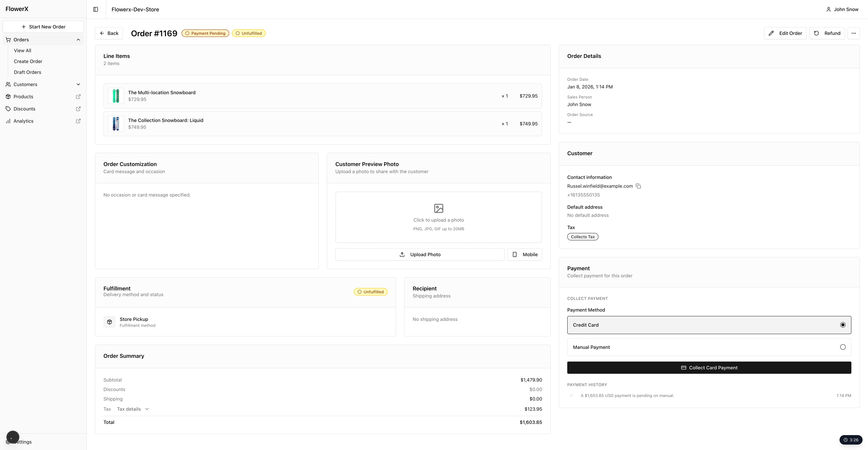
Task: Go to Draft Orders in sidebar
Action: point(27,72)
